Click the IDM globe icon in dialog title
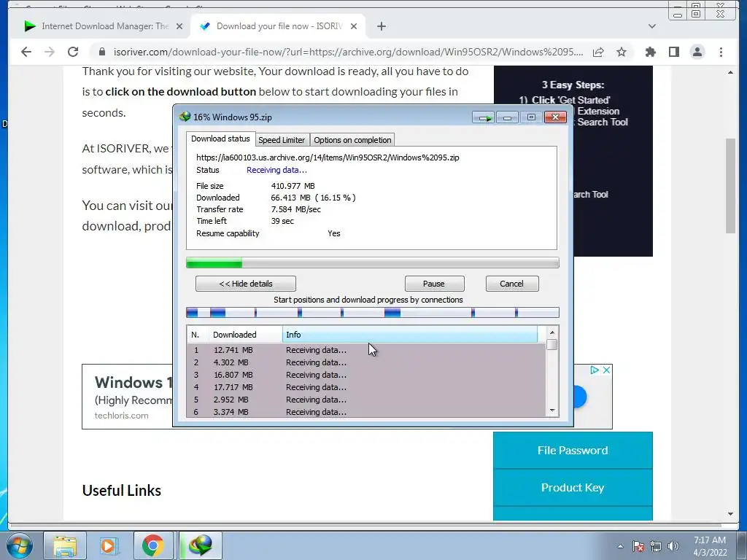 point(185,117)
